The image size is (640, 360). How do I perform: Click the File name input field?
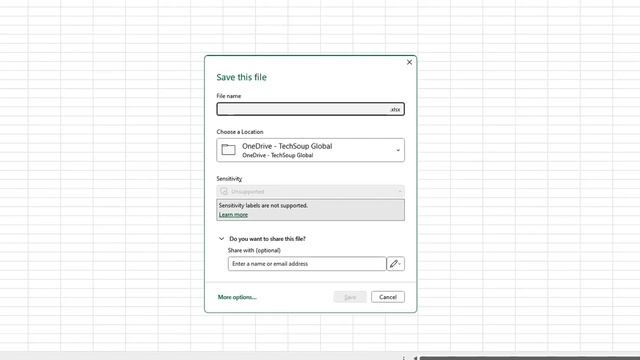[x=310, y=109]
